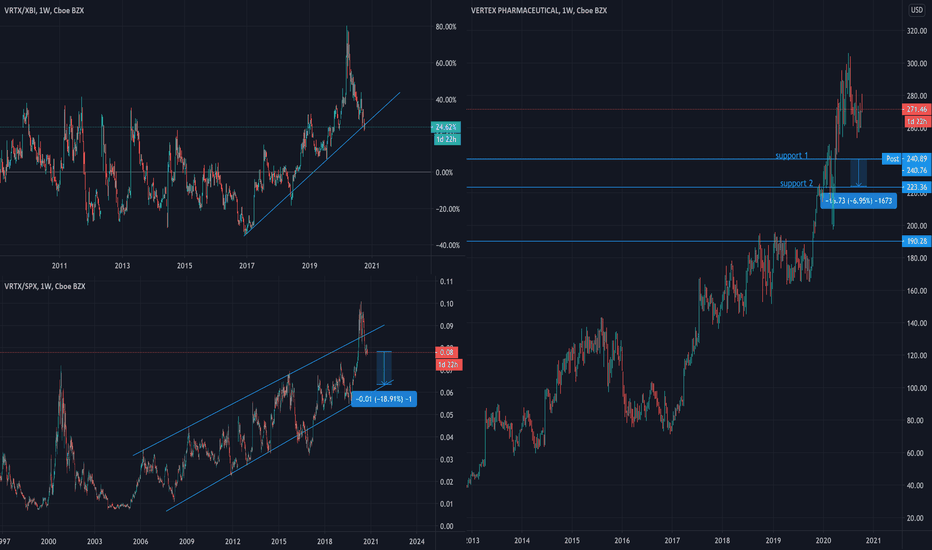Click the 0.05 ratio axis label
This screenshot has width=932, height=550.
click(446, 416)
